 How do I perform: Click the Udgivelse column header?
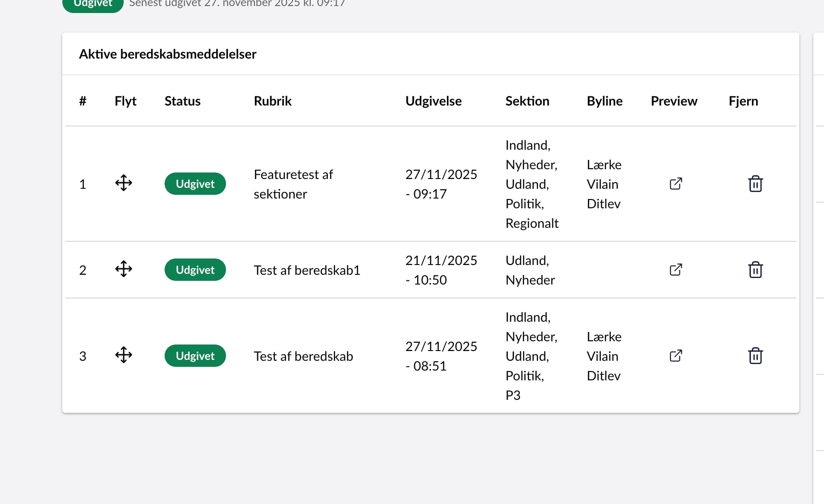433,101
